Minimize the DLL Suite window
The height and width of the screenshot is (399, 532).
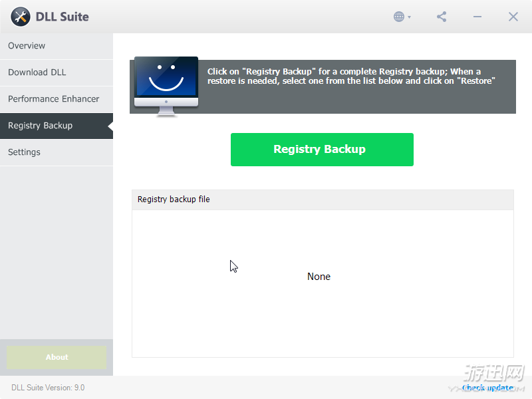477,17
